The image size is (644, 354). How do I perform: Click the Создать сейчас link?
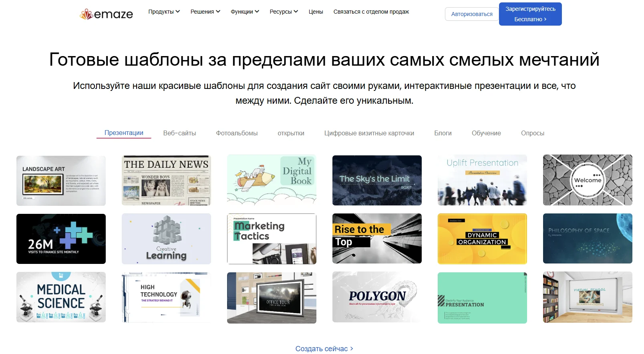coord(324,349)
